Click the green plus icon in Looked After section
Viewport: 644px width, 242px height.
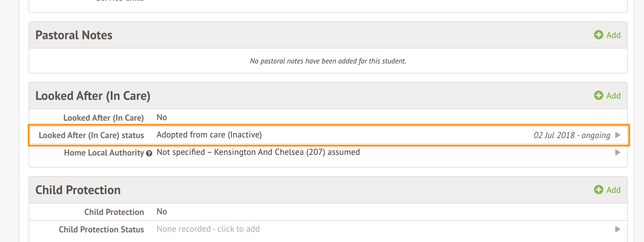point(598,95)
